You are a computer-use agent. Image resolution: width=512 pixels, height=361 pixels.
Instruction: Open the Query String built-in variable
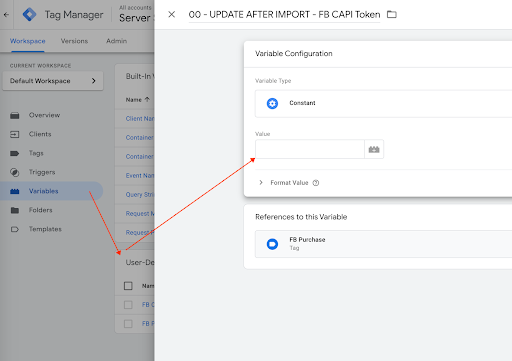click(x=140, y=195)
